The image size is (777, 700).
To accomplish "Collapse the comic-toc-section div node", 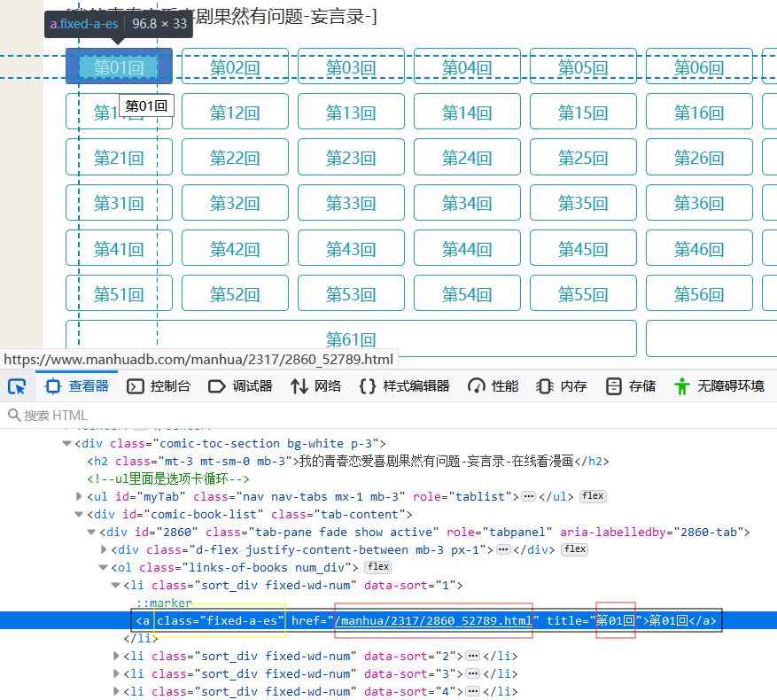I will tap(67, 443).
